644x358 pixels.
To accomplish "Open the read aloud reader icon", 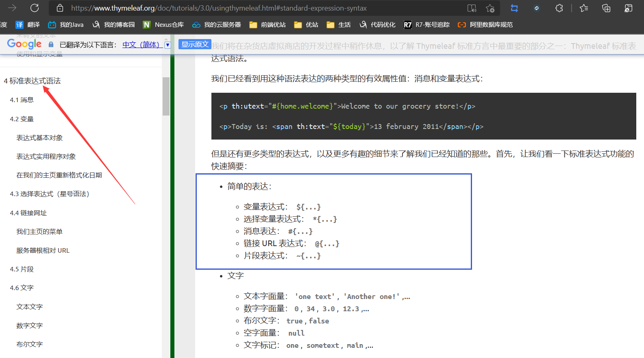I will point(472,8).
